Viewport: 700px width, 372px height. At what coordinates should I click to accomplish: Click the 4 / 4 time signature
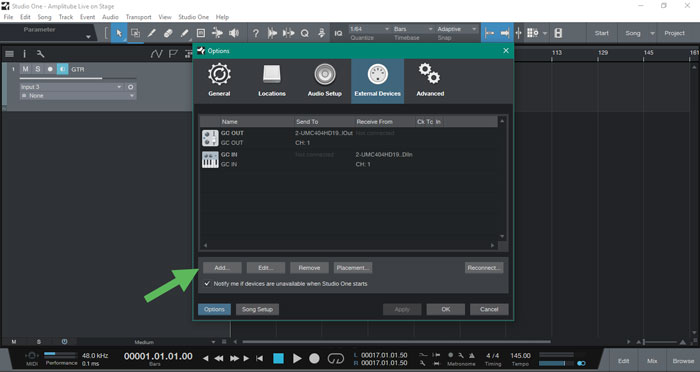point(493,355)
